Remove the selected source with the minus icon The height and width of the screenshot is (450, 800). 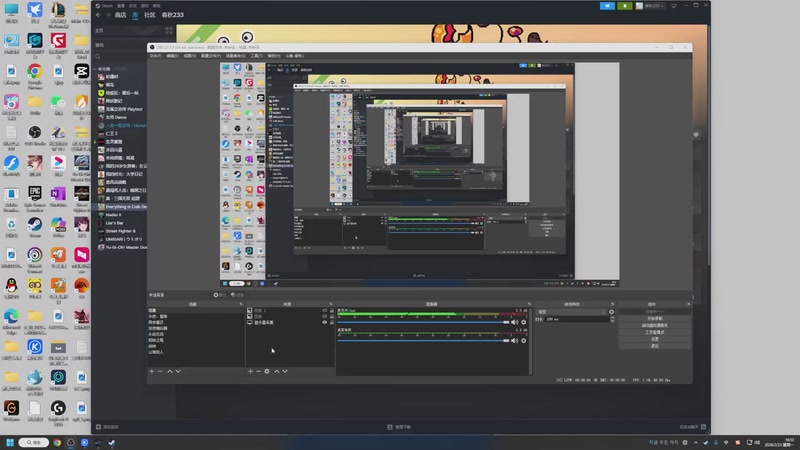pyautogui.click(x=259, y=371)
